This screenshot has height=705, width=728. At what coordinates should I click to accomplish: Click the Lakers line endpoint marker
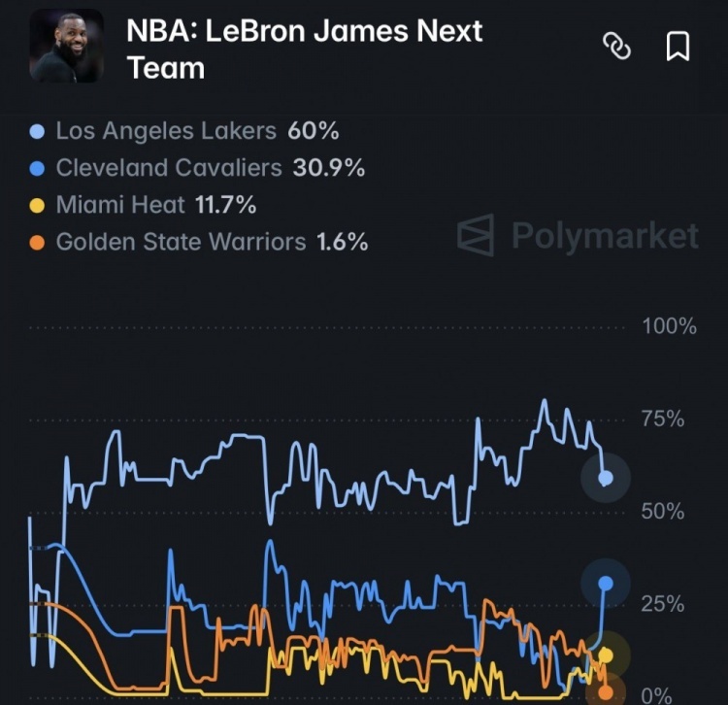pos(606,478)
